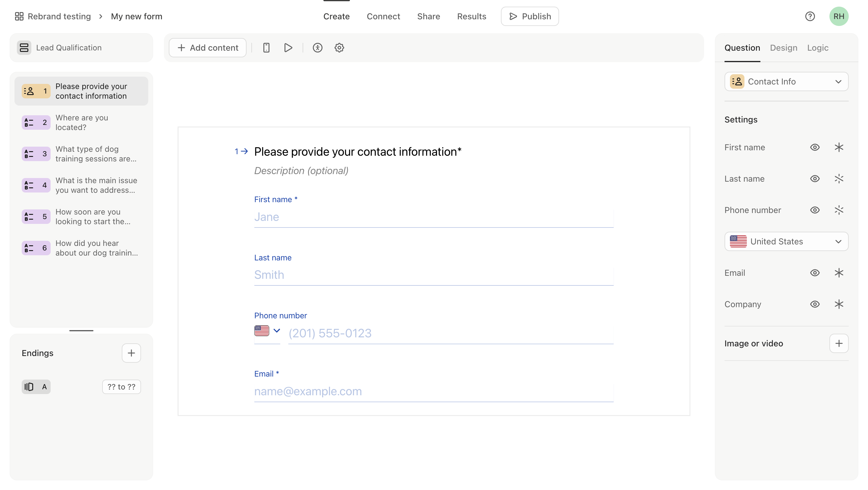
Task: Click the First name input field
Action: (x=433, y=217)
